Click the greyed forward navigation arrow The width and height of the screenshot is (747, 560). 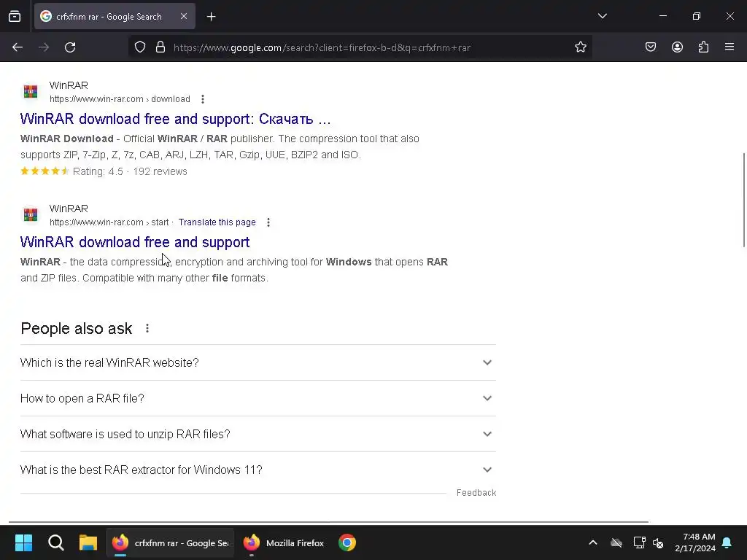(x=44, y=47)
